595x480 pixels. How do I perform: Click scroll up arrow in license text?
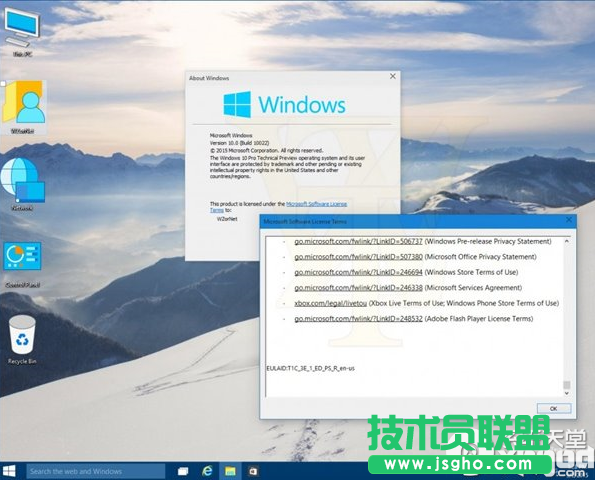pos(567,241)
